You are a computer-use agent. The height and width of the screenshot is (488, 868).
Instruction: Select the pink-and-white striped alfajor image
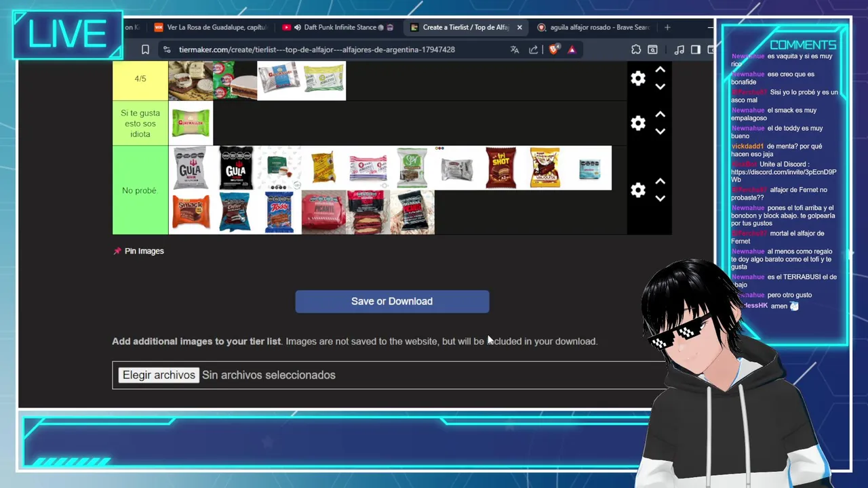coord(368,168)
